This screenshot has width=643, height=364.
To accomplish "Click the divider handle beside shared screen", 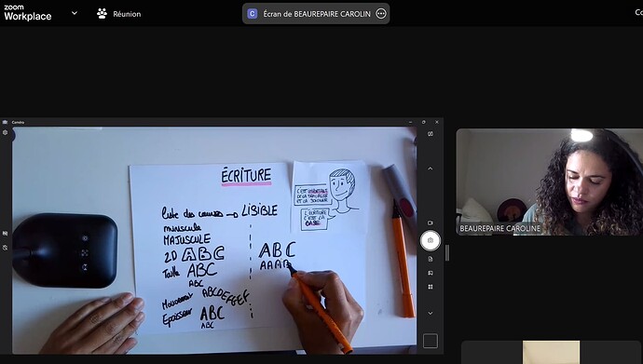I will [x=447, y=253].
